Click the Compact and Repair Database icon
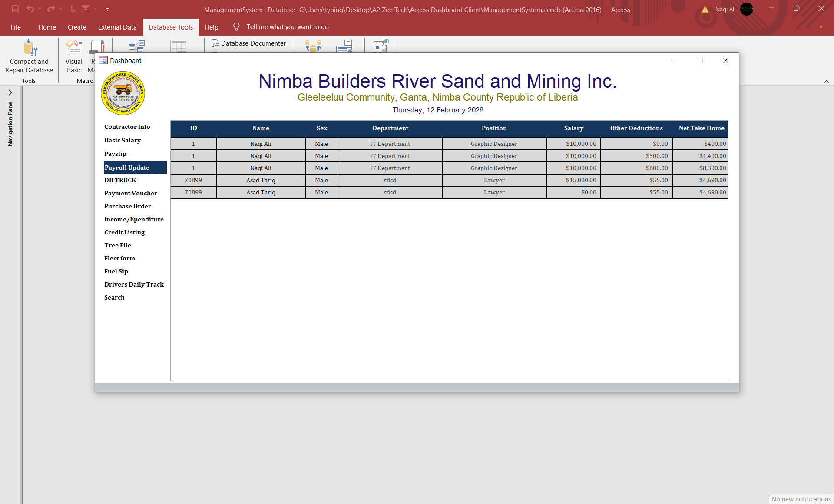Image resolution: width=834 pixels, height=504 pixels. pyautogui.click(x=30, y=47)
